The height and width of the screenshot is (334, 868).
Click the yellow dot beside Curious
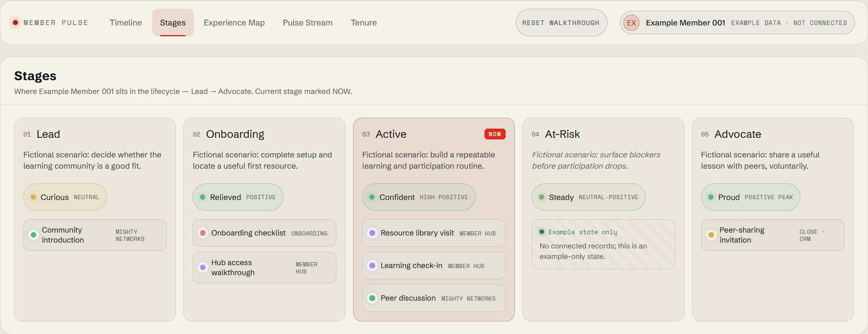(x=33, y=197)
